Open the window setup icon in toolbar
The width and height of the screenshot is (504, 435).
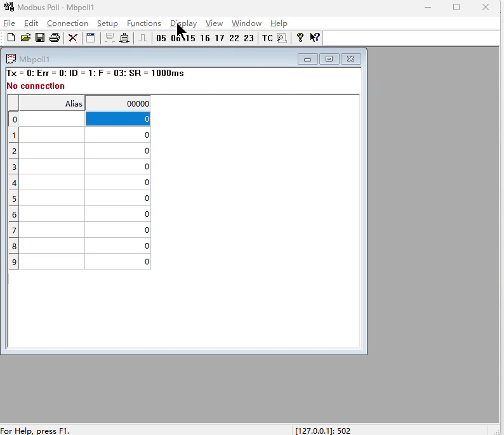coord(91,38)
